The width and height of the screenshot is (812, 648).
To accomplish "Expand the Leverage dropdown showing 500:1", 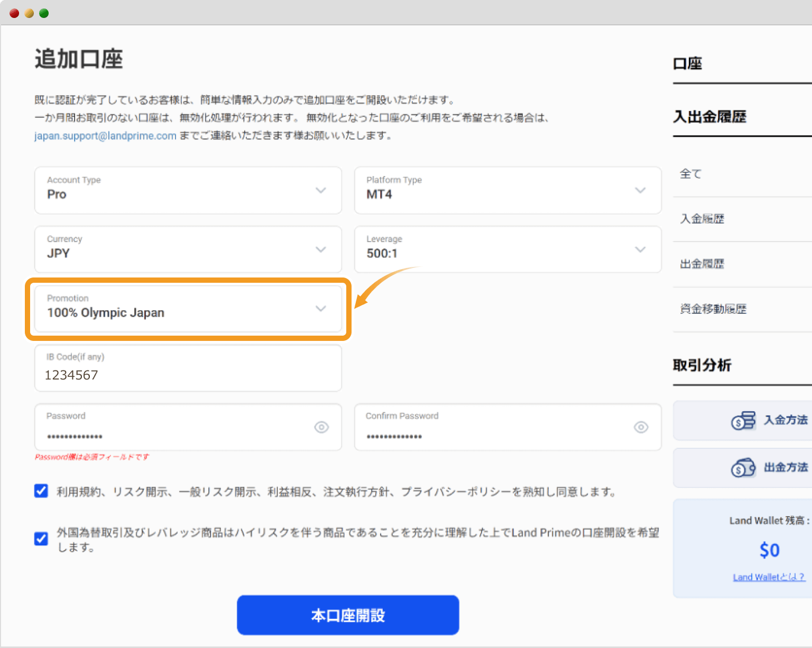I will (x=508, y=249).
